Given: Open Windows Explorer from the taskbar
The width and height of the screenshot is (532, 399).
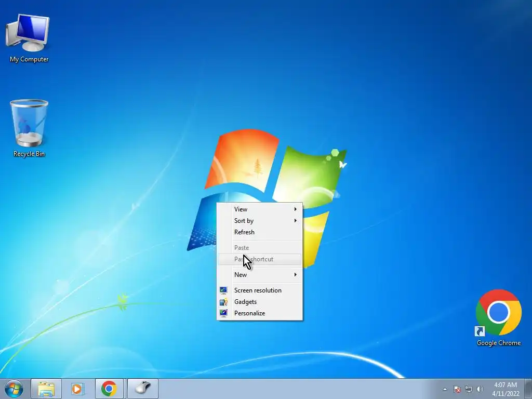Looking at the screenshot, I should coord(46,389).
